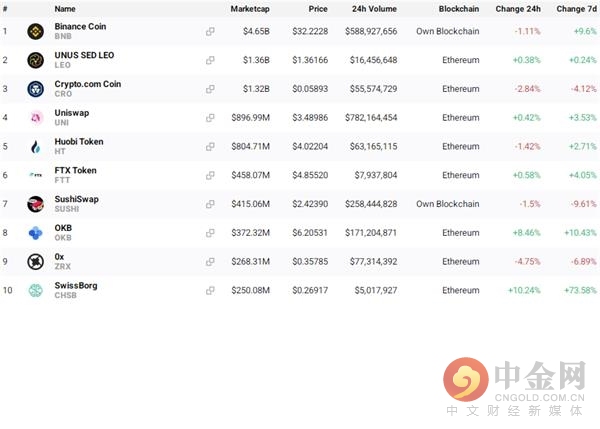Open external link icon for Crypto.com Coin
Image resolution: width=600 pixels, height=429 pixels.
[210, 89]
